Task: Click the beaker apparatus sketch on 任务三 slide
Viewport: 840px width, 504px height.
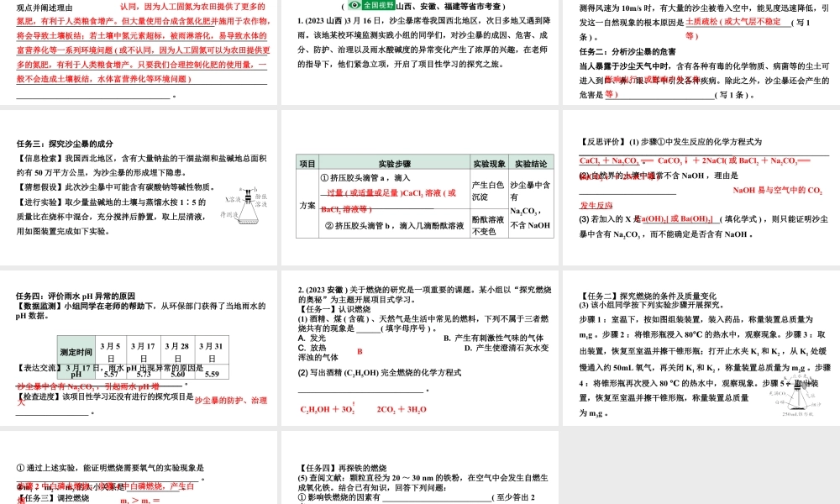Action: tap(249, 207)
